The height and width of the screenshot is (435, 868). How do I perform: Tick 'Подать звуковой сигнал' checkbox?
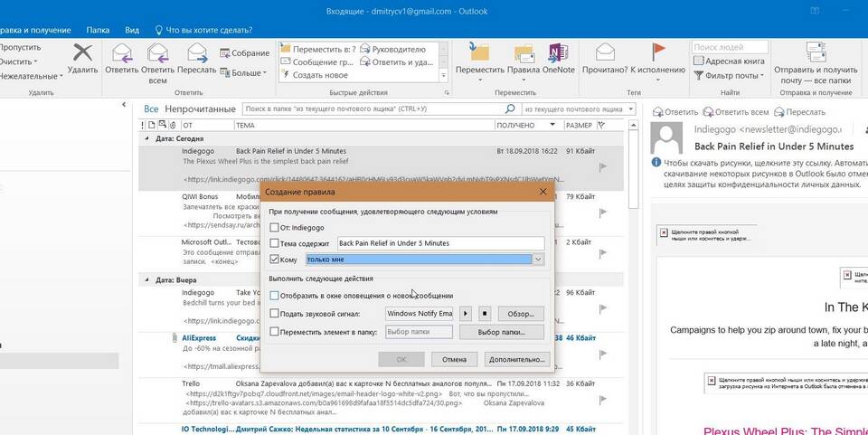click(x=275, y=314)
